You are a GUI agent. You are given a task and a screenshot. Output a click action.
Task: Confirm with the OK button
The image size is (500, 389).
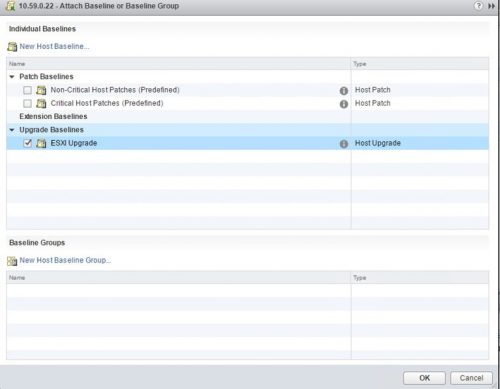[x=424, y=378]
